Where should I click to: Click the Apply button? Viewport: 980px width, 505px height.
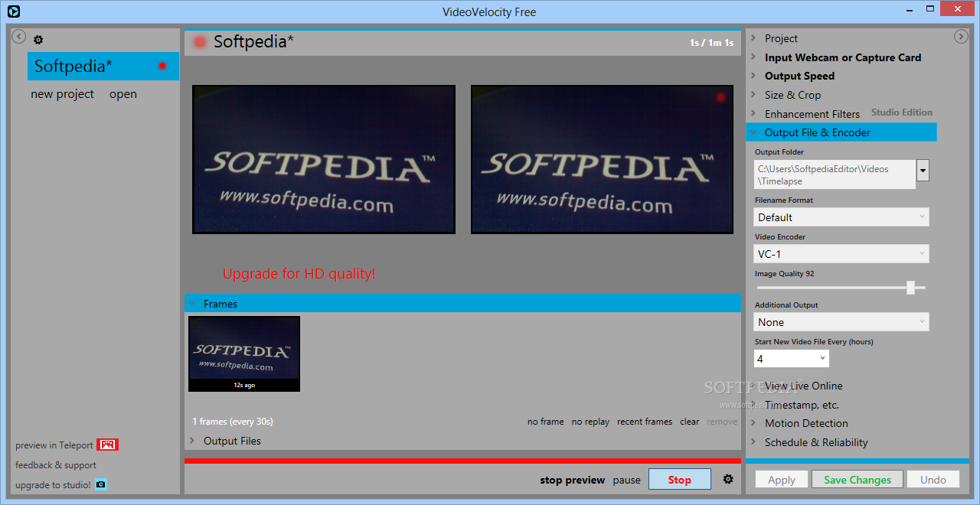pos(781,480)
